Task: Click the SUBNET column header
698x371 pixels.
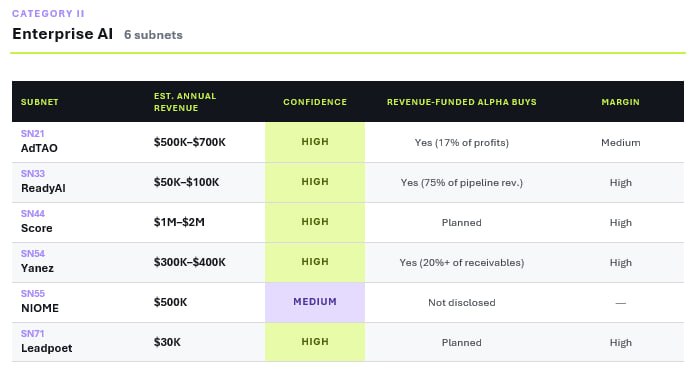Action: [x=40, y=102]
